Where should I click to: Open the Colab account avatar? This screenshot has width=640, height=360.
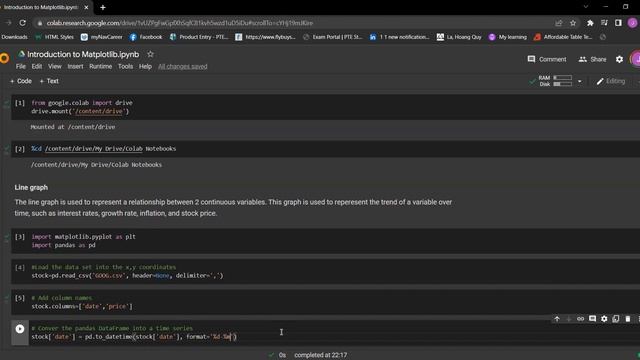(x=636, y=59)
